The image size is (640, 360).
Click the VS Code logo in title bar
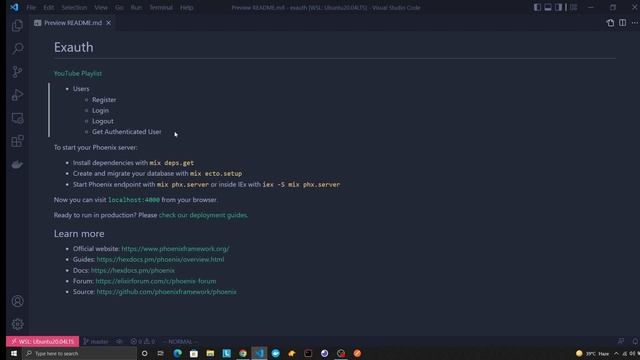(14, 7)
